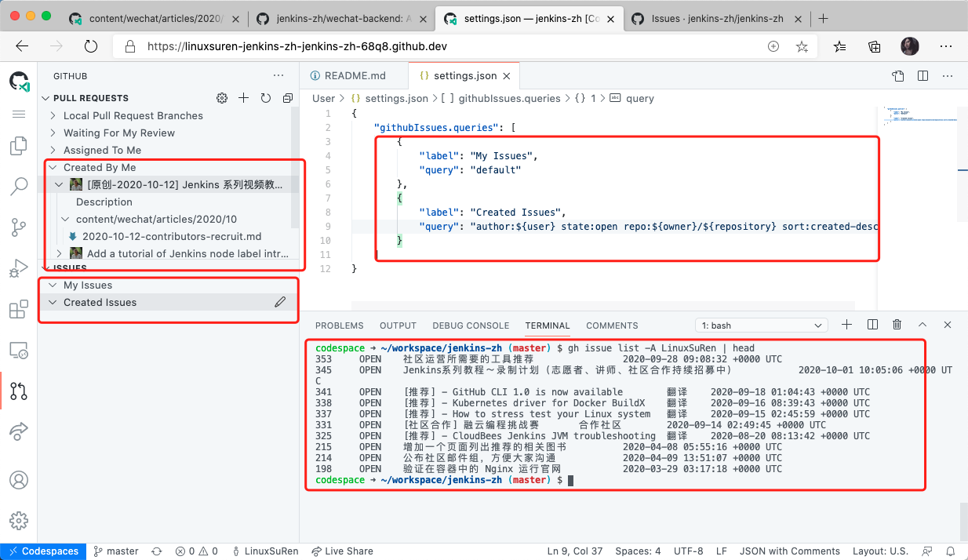Screen dimensions: 968x560
Task: Change language mode 'JSON with Comments'
Action: (x=790, y=551)
